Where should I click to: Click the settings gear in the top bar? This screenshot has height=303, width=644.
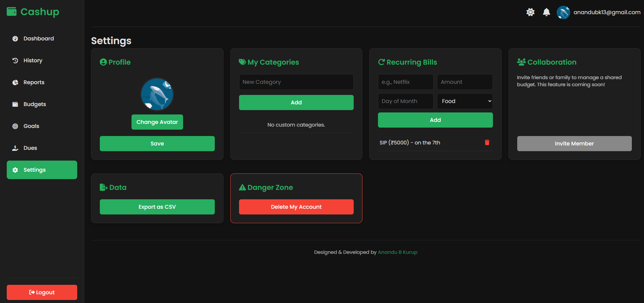coord(530,12)
